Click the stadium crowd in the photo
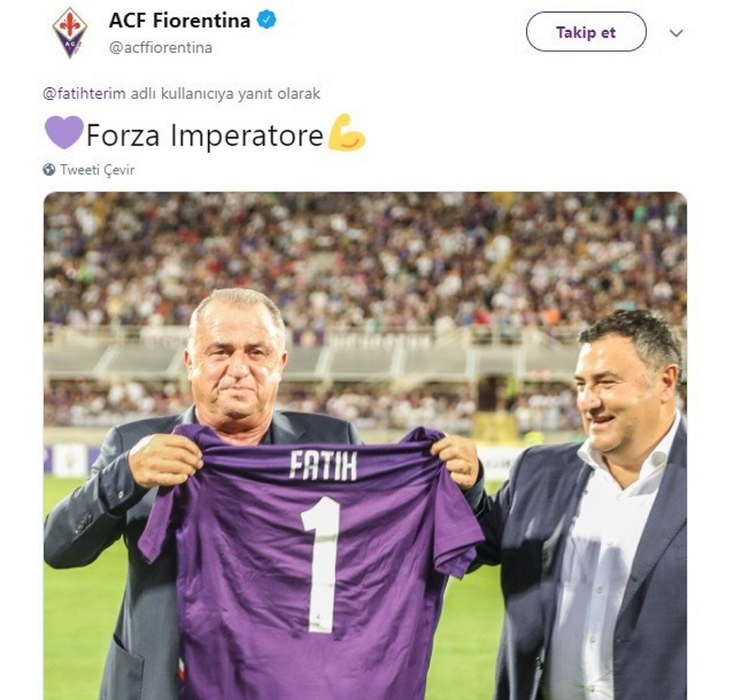 (366, 257)
